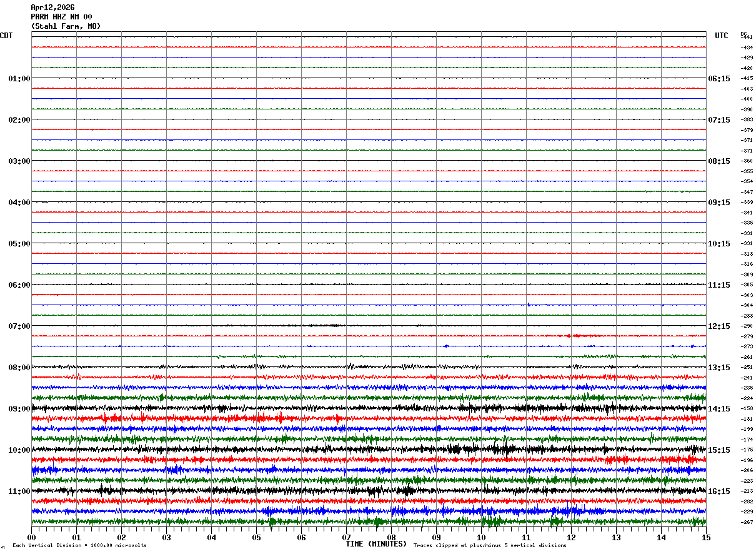Click "Each Vertical Division = 1000.00 microvolts" note
Screen dimensions: 756x554
[x=79, y=546]
